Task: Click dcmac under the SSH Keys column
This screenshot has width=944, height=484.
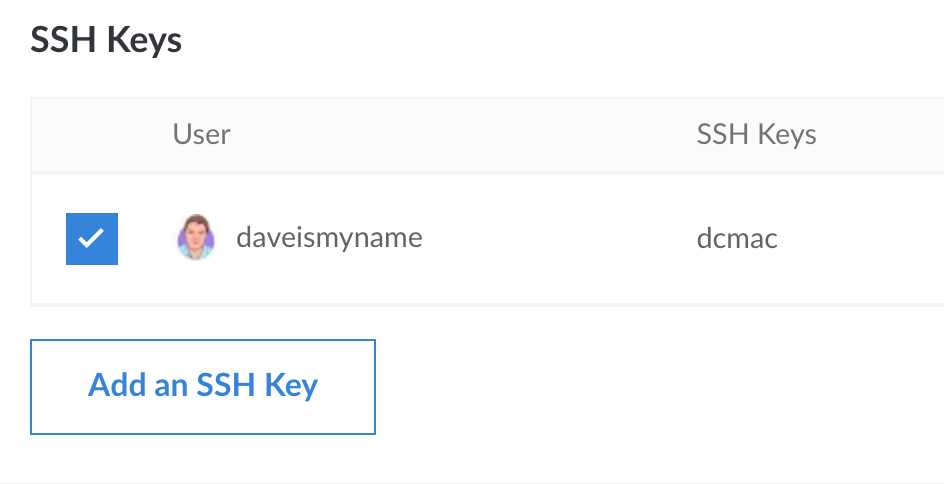Action: (737, 238)
